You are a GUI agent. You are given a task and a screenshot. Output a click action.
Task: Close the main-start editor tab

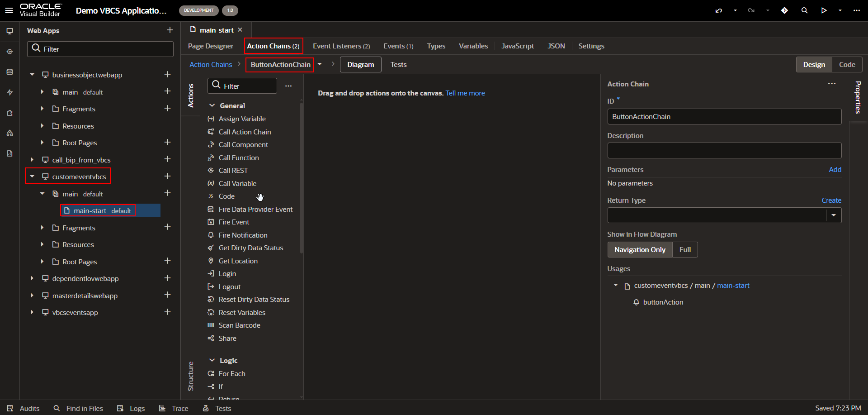point(240,29)
